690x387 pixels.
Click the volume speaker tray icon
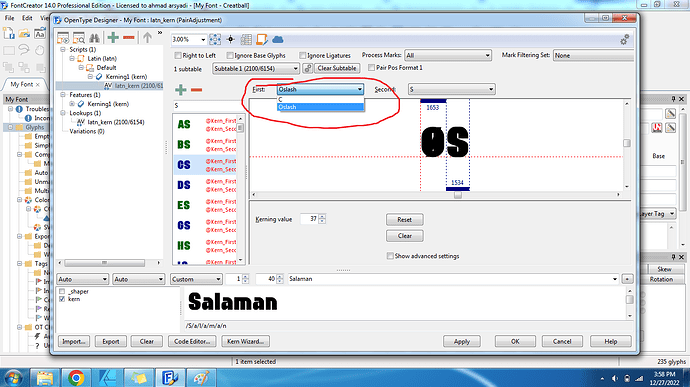pyautogui.click(x=615, y=379)
